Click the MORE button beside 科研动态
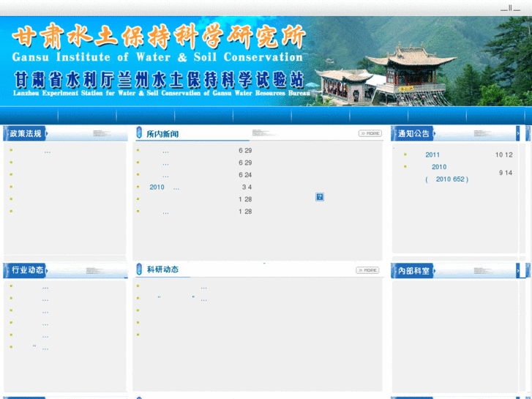This screenshot has height=399, width=532. 367,270
